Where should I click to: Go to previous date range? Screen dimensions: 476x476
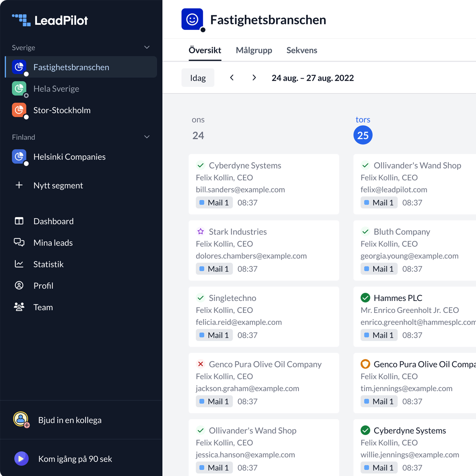(x=232, y=78)
